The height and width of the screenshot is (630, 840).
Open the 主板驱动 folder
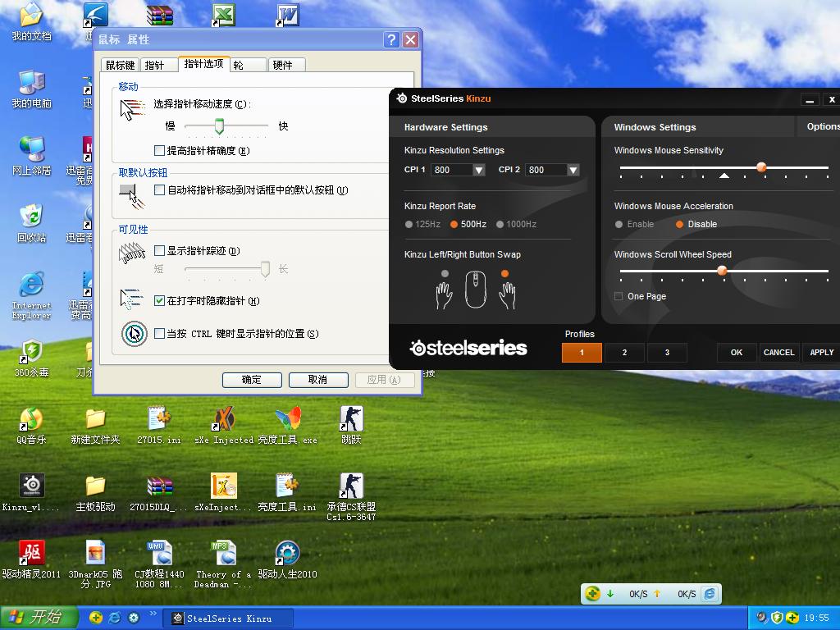95,492
